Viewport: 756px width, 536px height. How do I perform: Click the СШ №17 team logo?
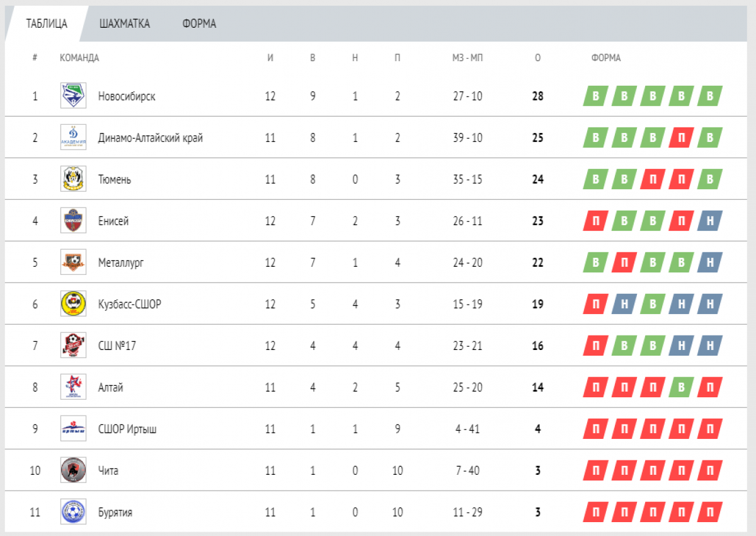pos(73,346)
